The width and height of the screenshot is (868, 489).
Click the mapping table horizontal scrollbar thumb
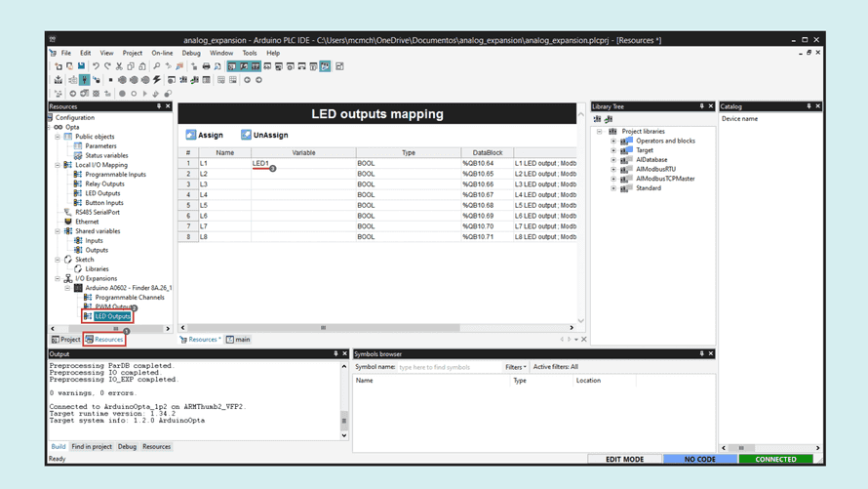(x=323, y=327)
